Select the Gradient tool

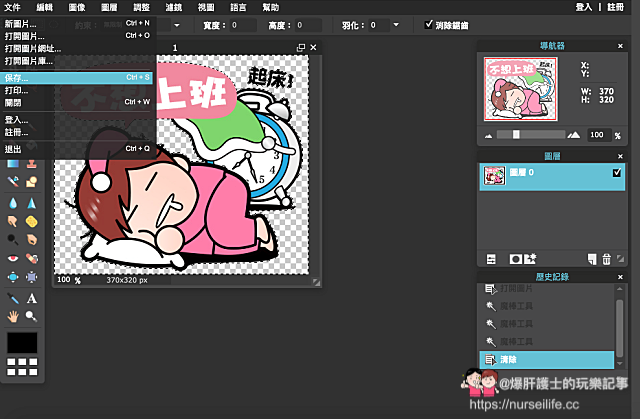pyautogui.click(x=13, y=164)
